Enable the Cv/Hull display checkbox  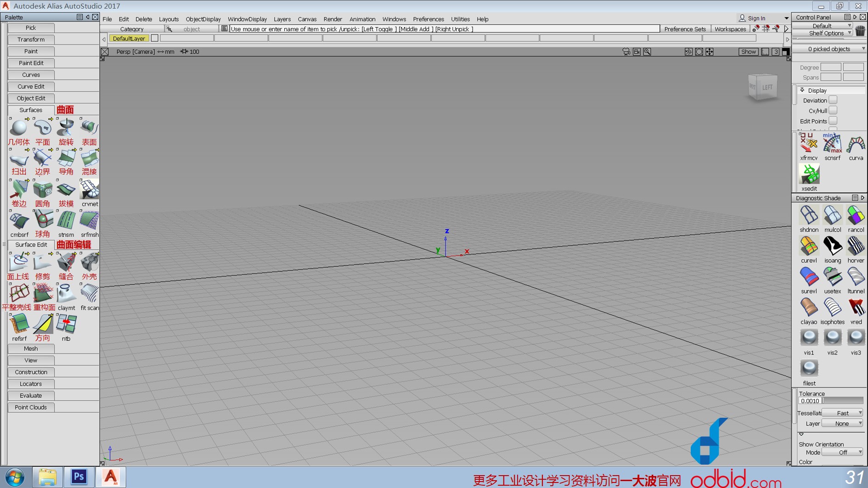point(833,111)
